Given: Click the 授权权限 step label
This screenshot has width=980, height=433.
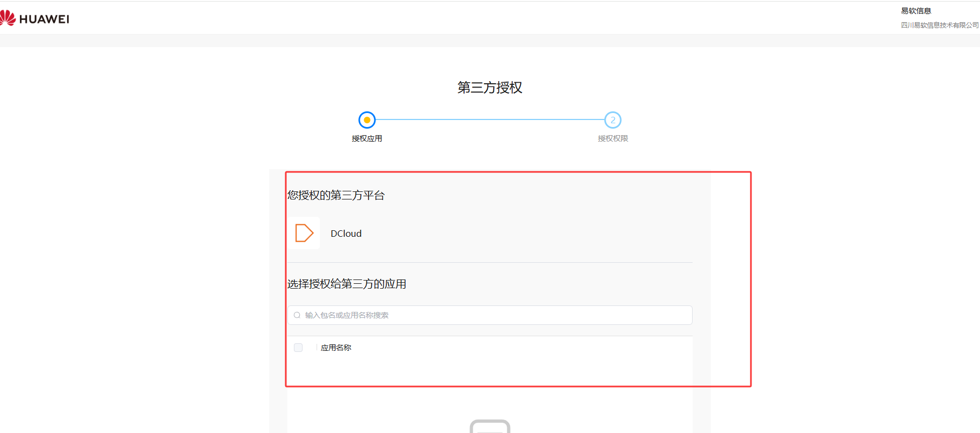Looking at the screenshot, I should (x=613, y=138).
